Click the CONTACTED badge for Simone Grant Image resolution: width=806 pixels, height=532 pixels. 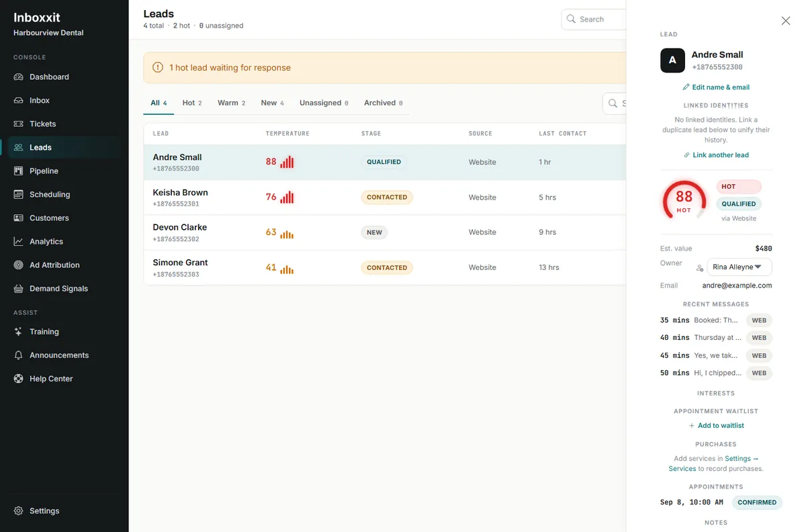[387, 268]
